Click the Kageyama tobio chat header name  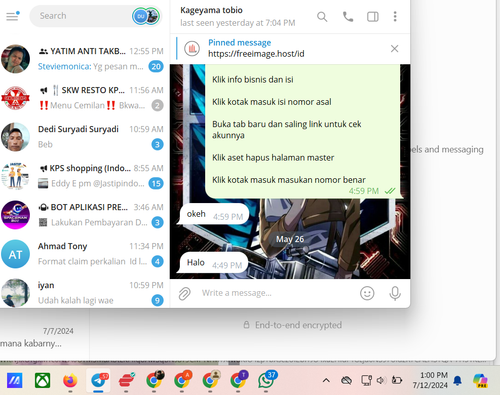[211, 10]
